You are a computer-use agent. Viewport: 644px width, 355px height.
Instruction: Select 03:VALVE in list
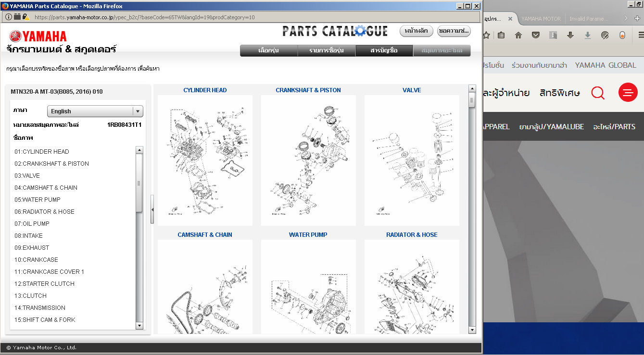point(74,176)
